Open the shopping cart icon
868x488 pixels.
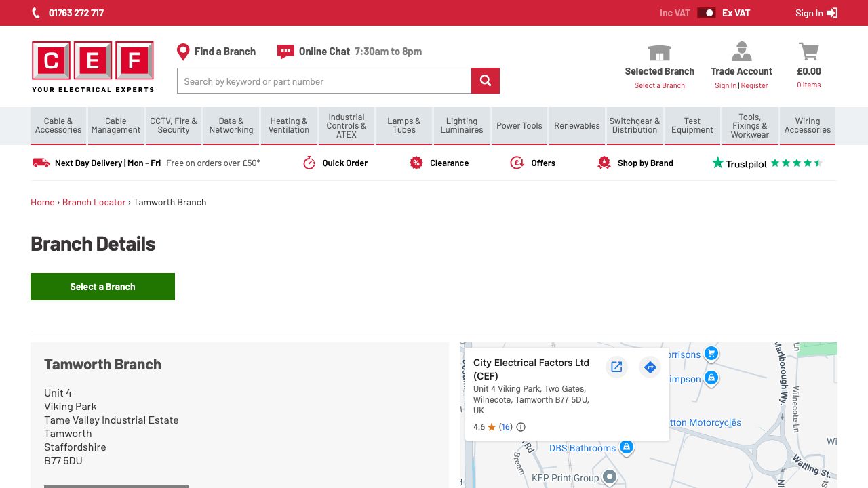[808, 52]
